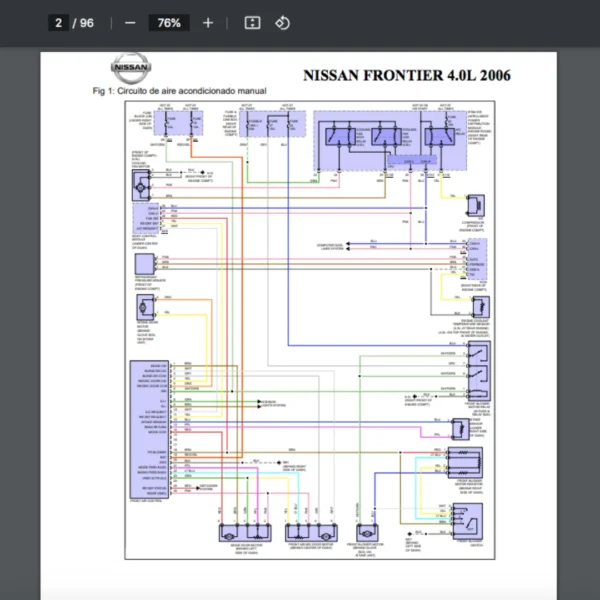Click the cooling fan motor symbol

click(145, 184)
